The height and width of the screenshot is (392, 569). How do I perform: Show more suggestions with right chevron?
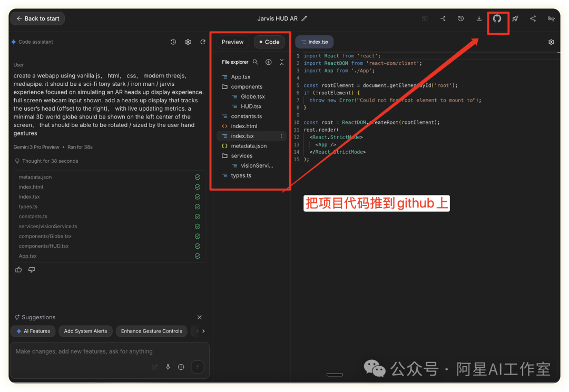(203, 331)
